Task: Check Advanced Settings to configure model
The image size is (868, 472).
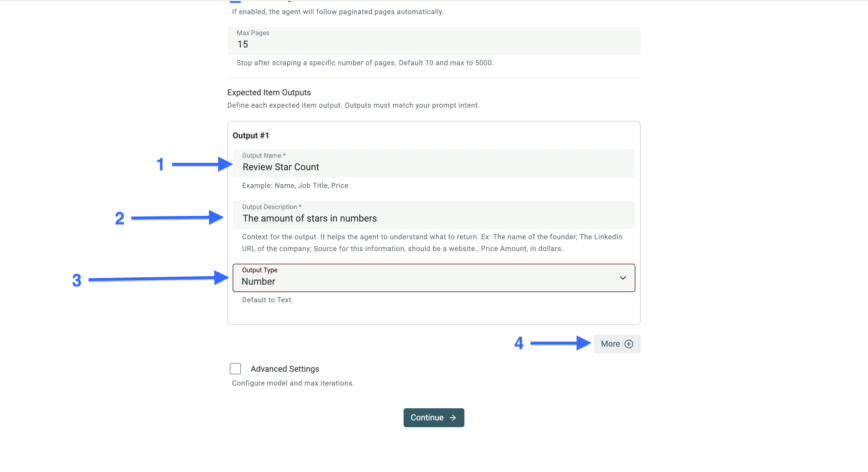Action: 235,369
